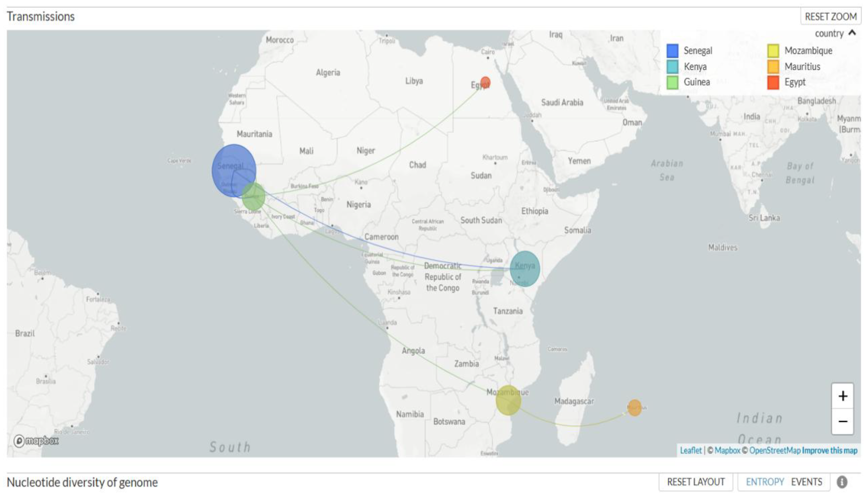Open the Leaflet attribution link
Image resolution: width=868 pixels, height=499 pixels.
[x=690, y=450]
